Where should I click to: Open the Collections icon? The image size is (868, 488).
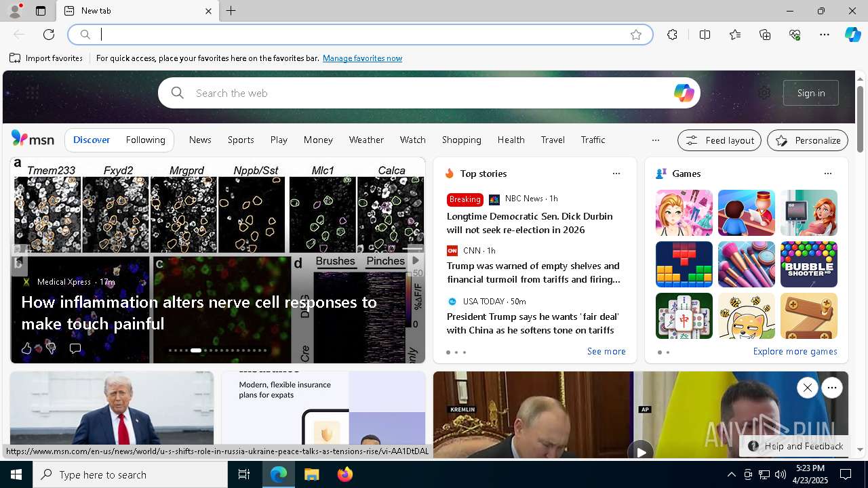pyautogui.click(x=765, y=35)
